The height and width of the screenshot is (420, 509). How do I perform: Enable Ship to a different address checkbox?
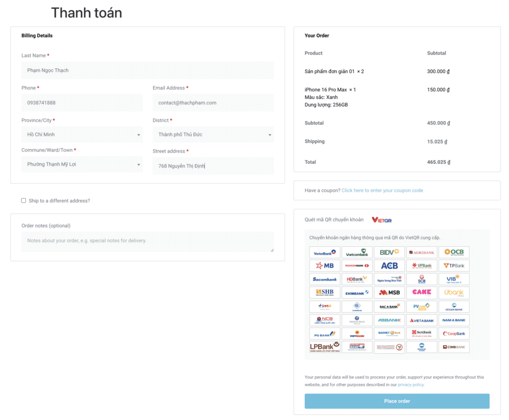tap(23, 201)
